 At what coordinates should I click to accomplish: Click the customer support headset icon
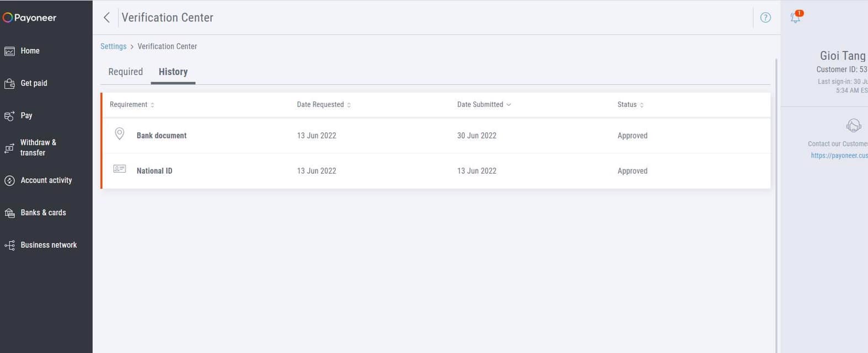(853, 126)
